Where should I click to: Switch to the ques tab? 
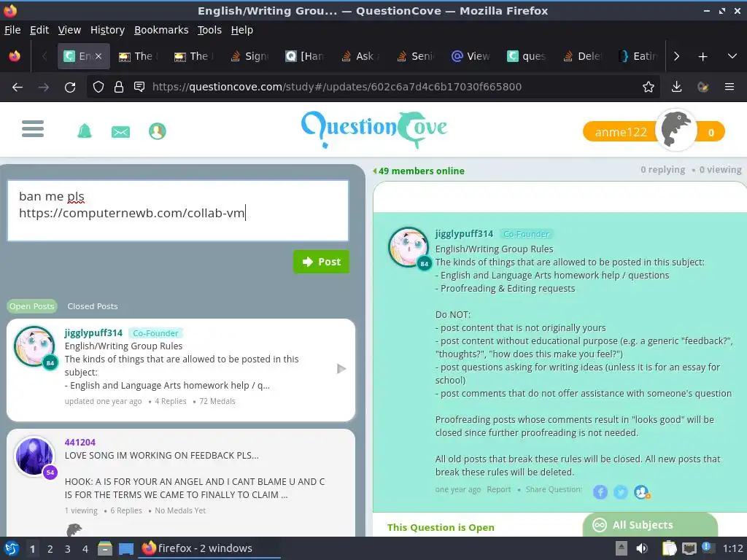tap(527, 56)
